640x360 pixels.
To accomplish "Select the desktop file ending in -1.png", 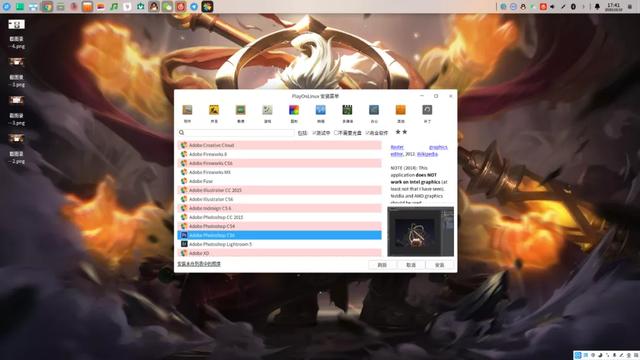I will coord(17,72).
